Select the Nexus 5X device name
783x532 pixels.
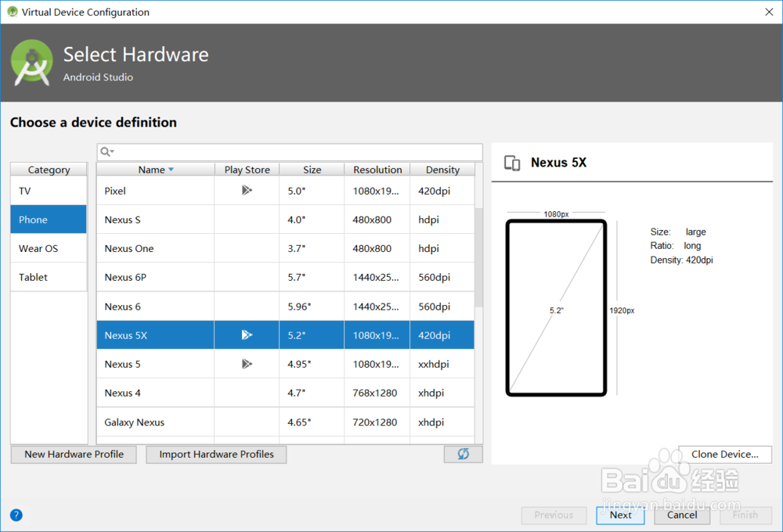126,336
